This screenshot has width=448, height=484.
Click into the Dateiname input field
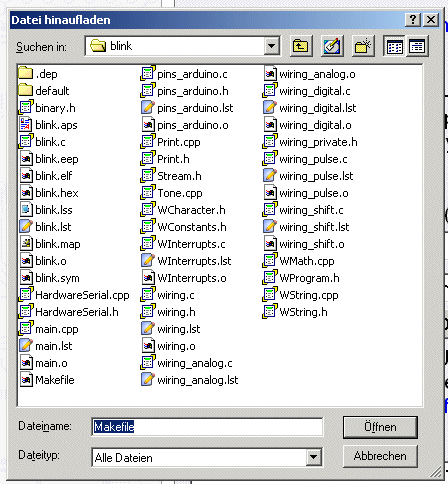click(x=207, y=427)
